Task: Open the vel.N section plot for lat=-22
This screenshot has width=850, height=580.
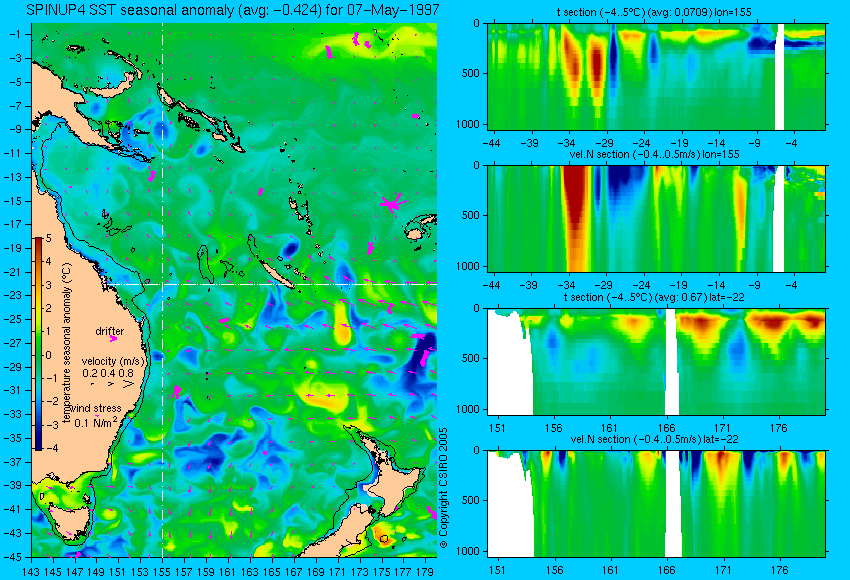Action: click(656, 504)
